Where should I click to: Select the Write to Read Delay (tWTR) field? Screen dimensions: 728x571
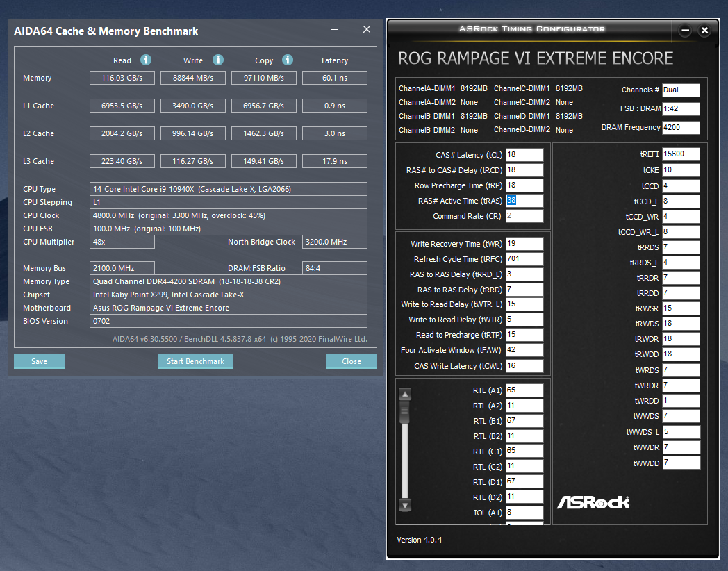pos(524,320)
